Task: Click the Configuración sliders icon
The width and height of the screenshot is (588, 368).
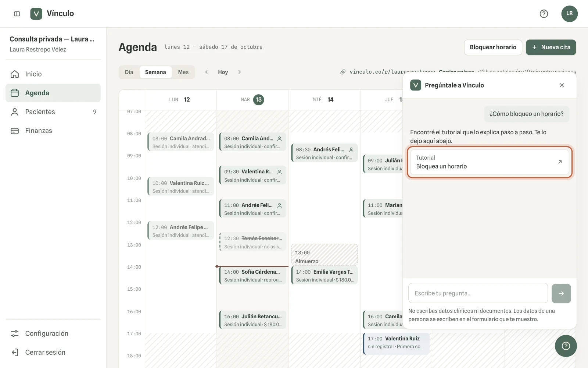Action: click(x=15, y=333)
